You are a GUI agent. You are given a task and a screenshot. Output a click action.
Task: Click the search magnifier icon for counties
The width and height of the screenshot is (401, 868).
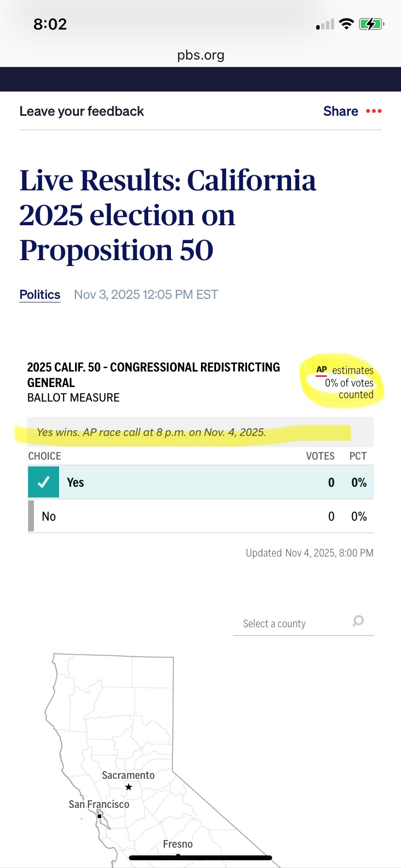pos(358,620)
